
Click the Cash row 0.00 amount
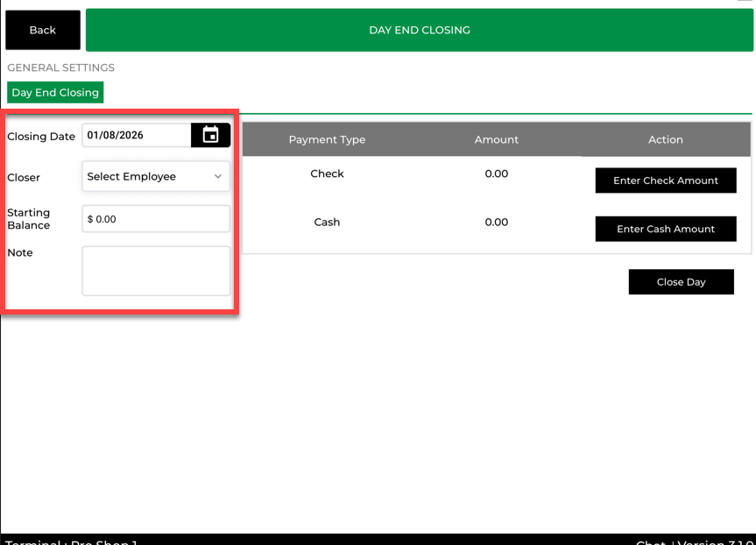pos(496,222)
